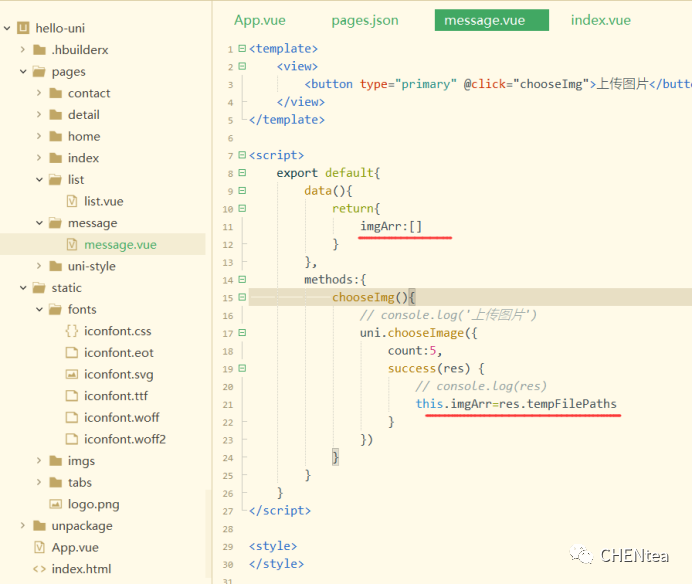Click the list.vue file icon
692x584 pixels.
[x=71, y=201]
